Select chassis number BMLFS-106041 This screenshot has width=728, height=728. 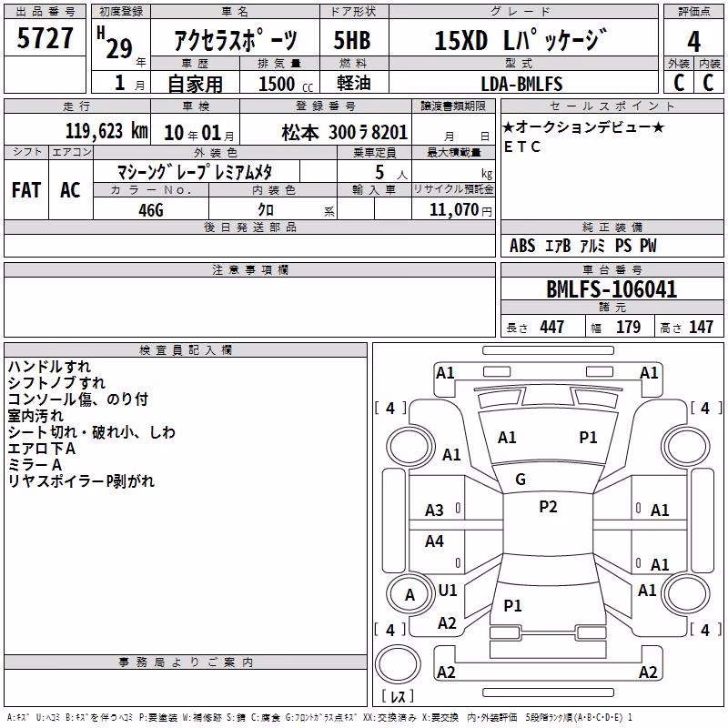point(612,289)
